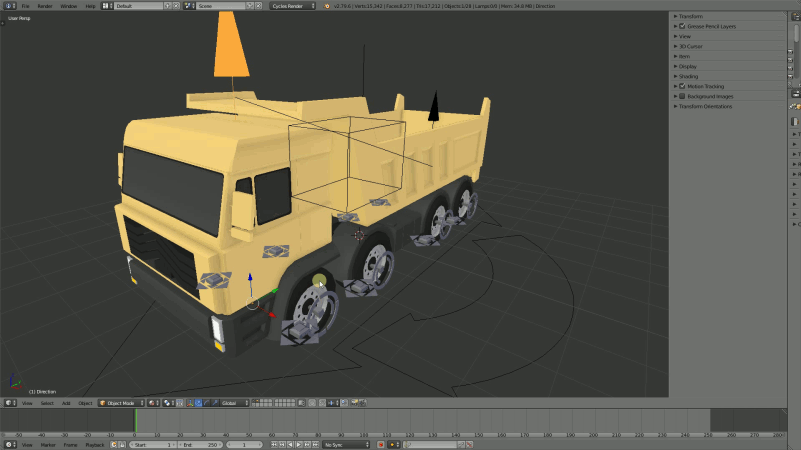The image size is (801, 450).
Task: Open the 3D viewport View menu
Action: (x=27, y=403)
